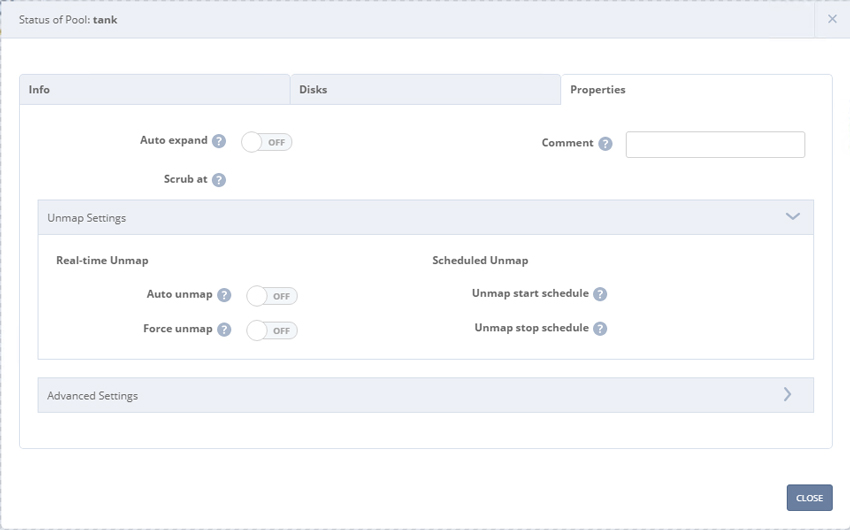Toggle the Force unmap switch
Screen dimensions: 850x530
pos(272,331)
